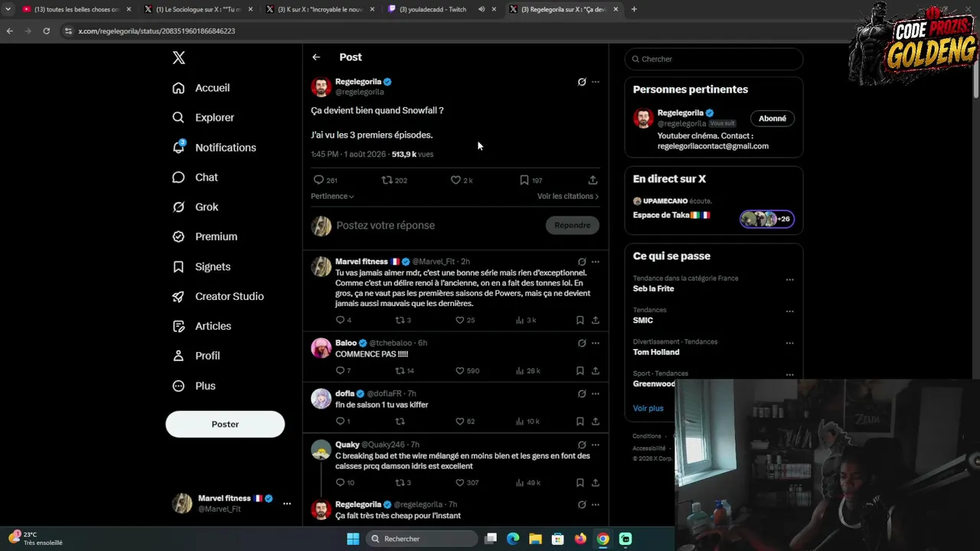The width and height of the screenshot is (980, 551).
Task: Open File Explorer from the taskbar
Action: [x=535, y=539]
